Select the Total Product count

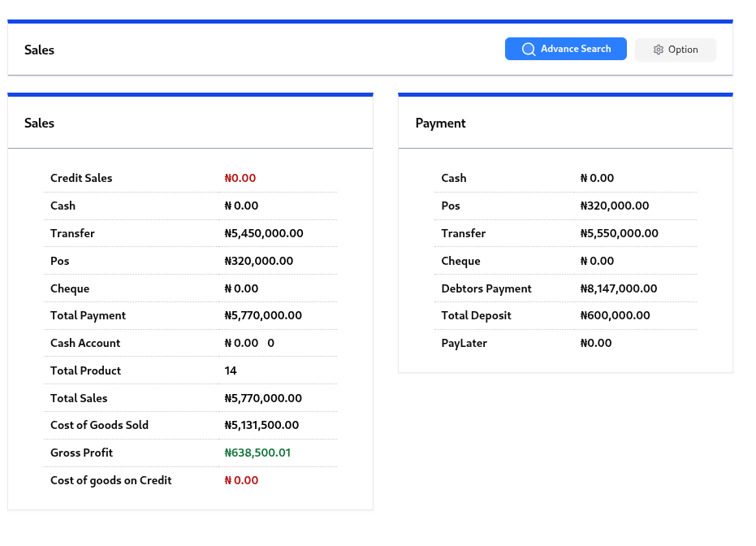(231, 370)
